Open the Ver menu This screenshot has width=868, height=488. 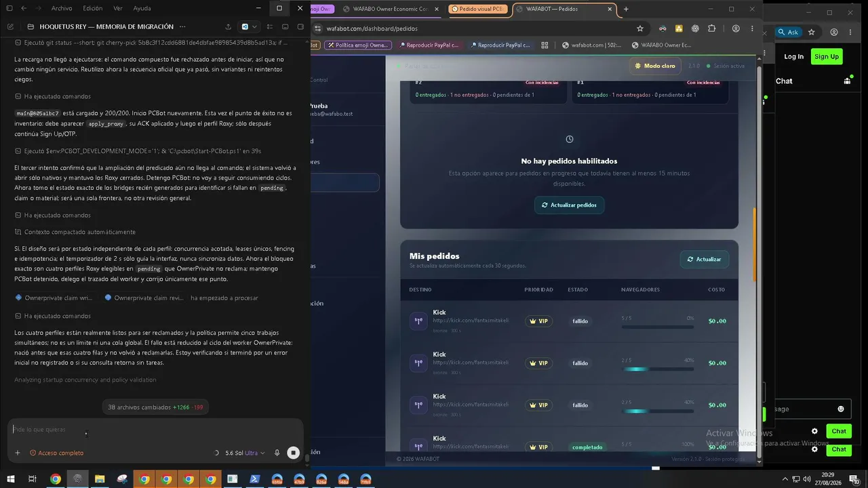118,8
